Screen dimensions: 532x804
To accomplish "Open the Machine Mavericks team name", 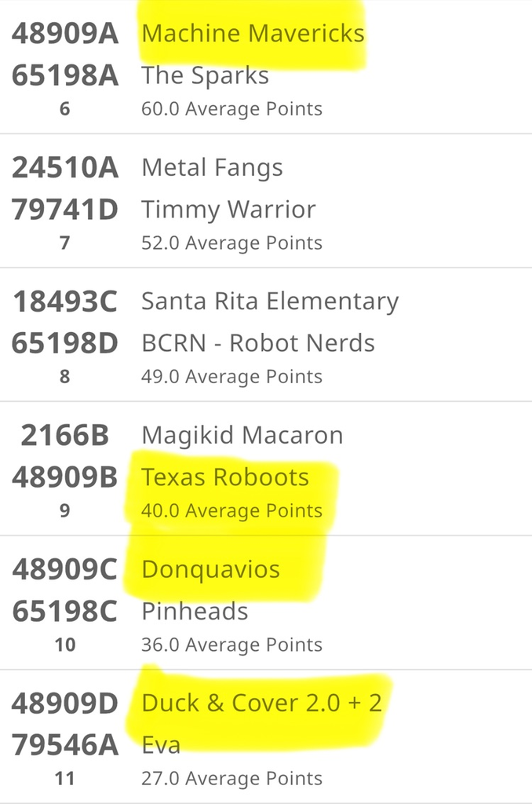I will [253, 34].
